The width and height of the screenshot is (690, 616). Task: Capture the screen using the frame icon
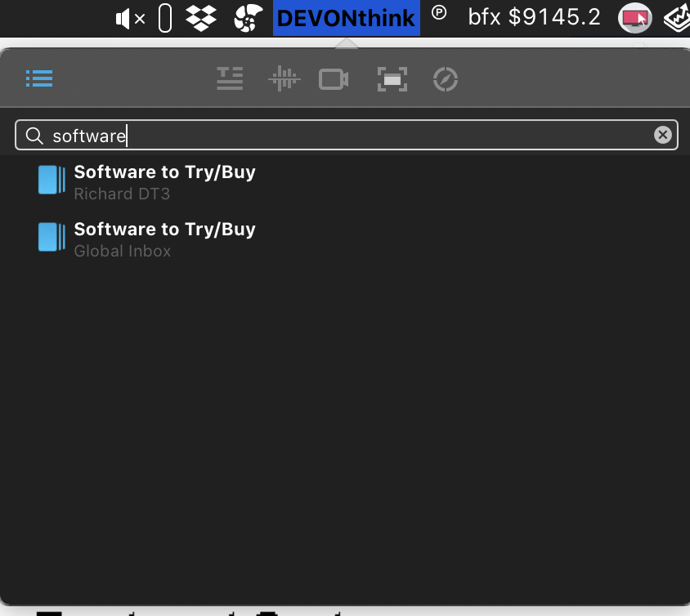[x=392, y=78]
